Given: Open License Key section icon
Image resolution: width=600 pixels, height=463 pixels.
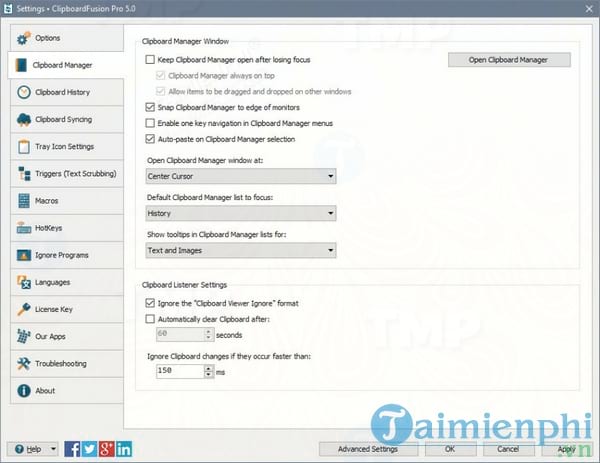Looking at the screenshot, I should coord(22,309).
